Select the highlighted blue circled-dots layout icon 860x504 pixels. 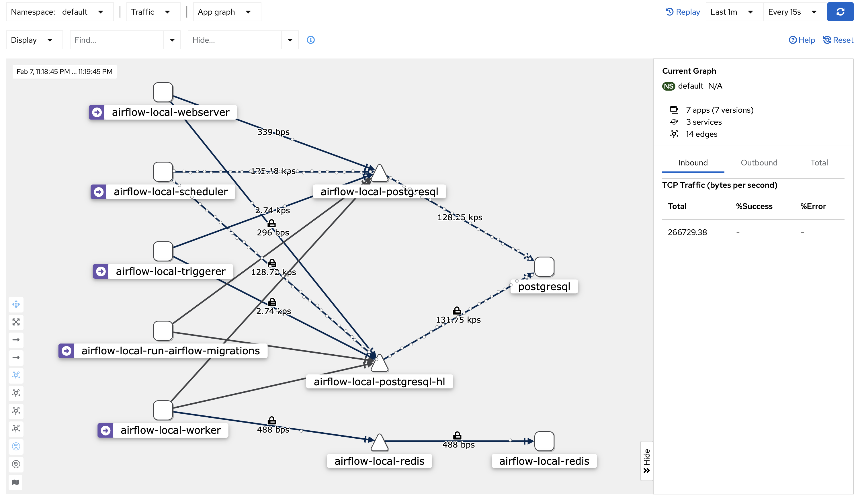coord(16,446)
